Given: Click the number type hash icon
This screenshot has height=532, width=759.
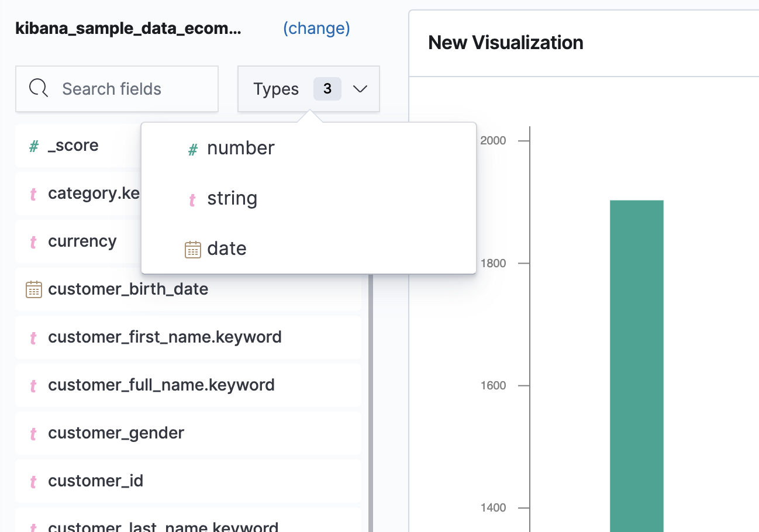Looking at the screenshot, I should click(192, 150).
